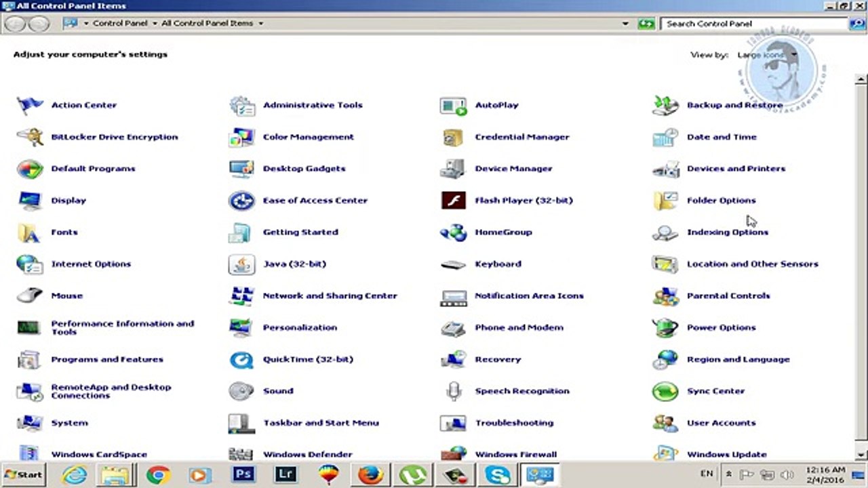Click the HomeGroup icon
The image size is (868, 488).
[x=453, y=232]
